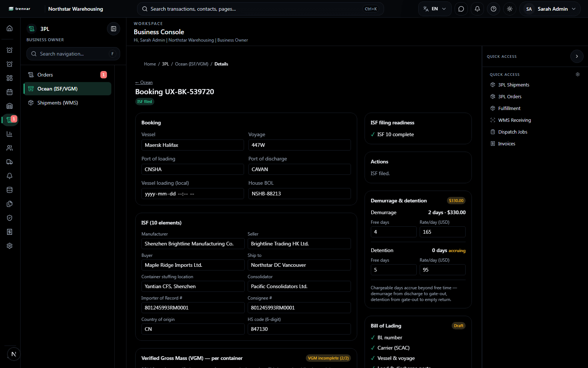
Task: Click the trenvar logo
Action: coord(19,9)
